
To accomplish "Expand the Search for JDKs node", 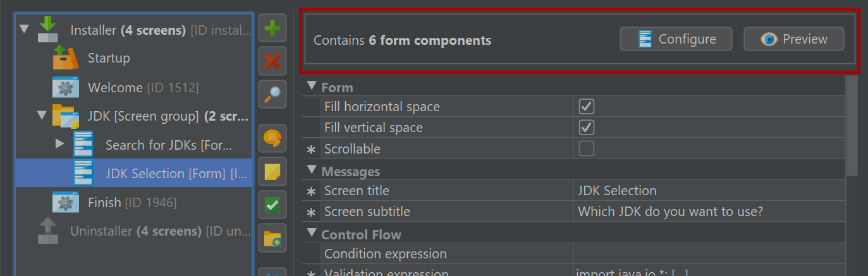I will (x=60, y=144).
